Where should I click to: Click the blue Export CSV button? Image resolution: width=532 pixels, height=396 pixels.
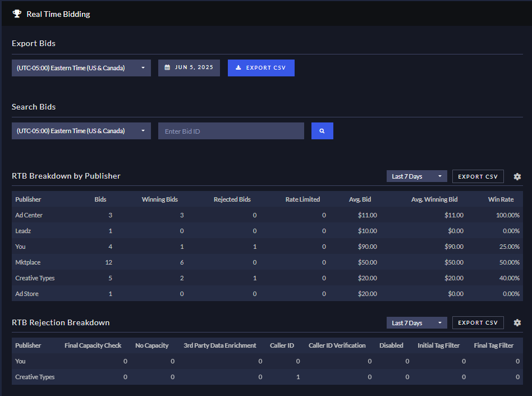(x=261, y=68)
